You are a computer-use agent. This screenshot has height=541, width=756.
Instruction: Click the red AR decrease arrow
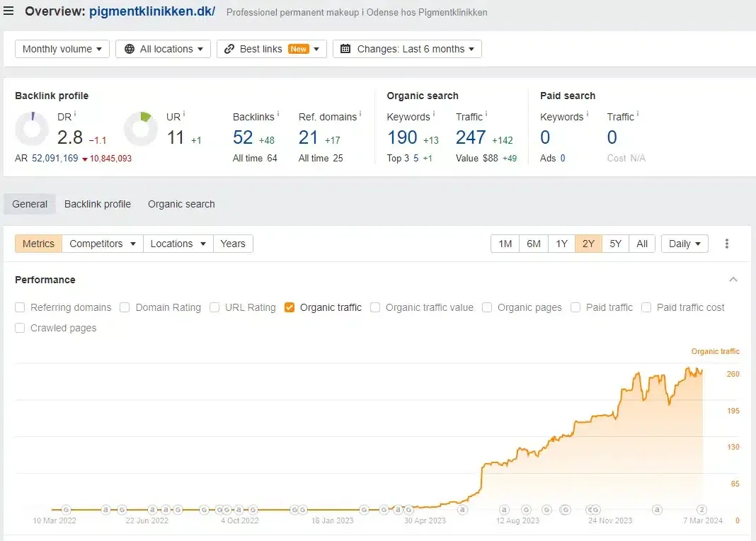coord(85,159)
